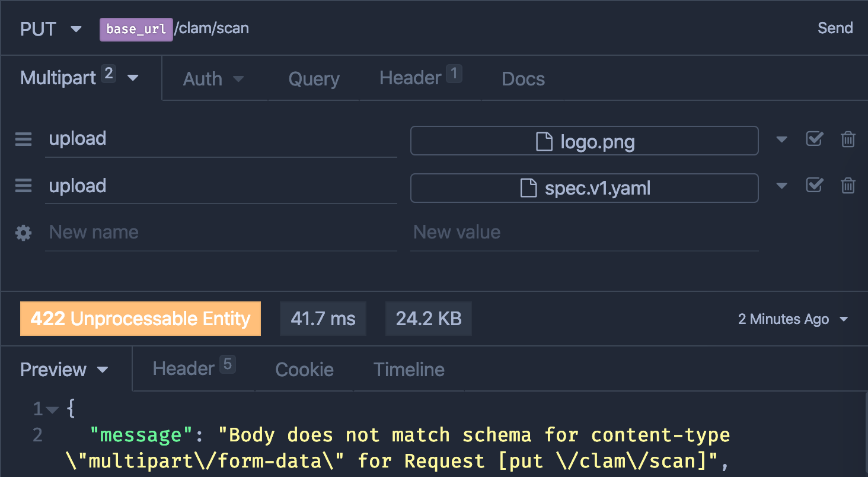Click the New name field
The height and width of the screenshot is (477, 868).
tap(221, 233)
